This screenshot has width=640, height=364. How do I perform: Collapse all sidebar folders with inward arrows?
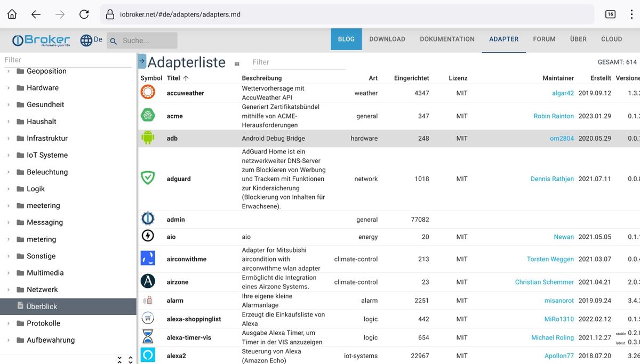pyautogui.click(x=119, y=359)
